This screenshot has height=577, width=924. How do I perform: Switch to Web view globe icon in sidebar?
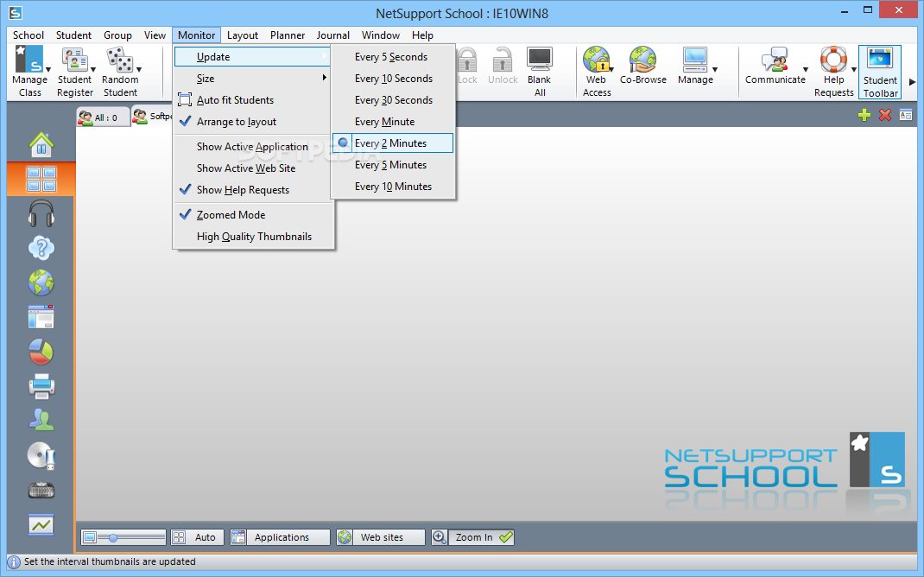click(41, 283)
